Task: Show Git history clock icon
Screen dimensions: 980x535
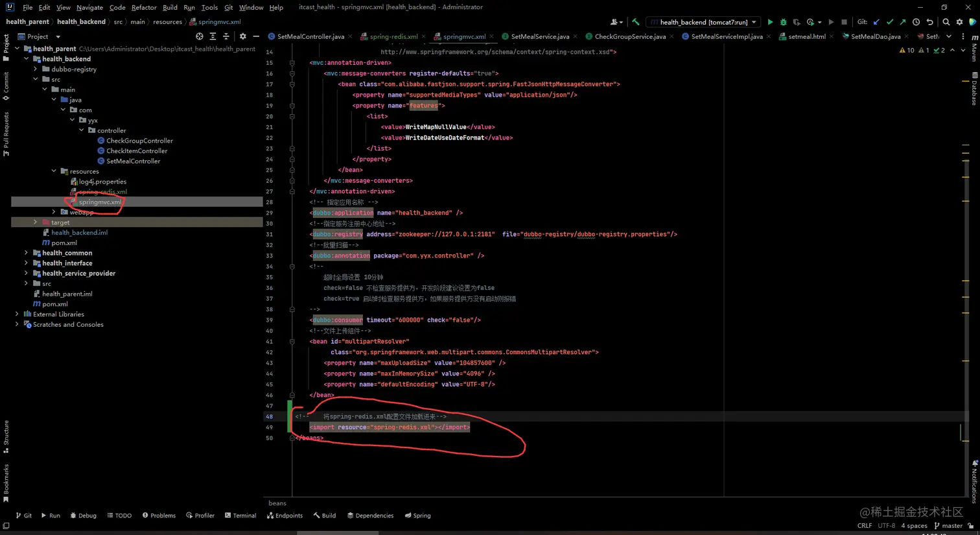Action: (x=916, y=22)
